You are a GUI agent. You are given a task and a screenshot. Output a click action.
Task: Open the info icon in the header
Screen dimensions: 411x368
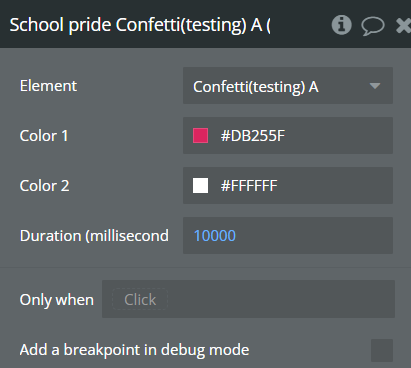click(x=341, y=25)
